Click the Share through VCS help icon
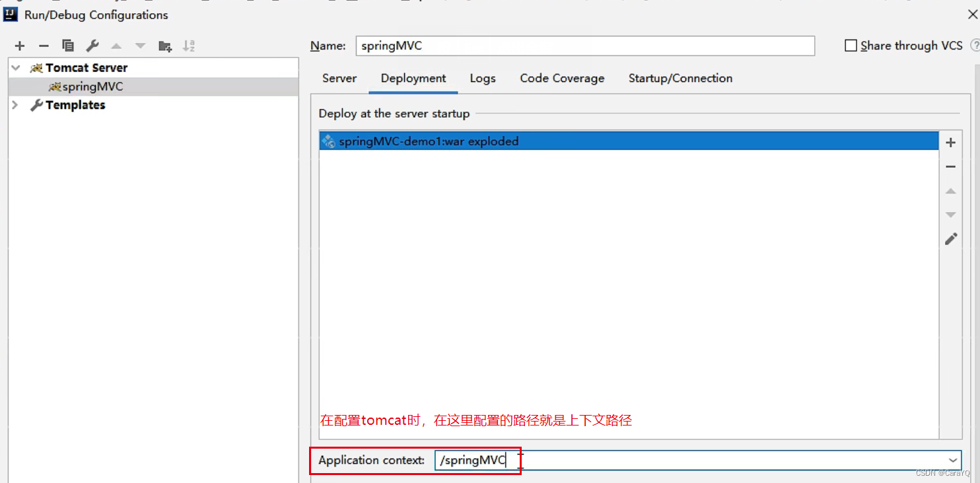 (975, 46)
